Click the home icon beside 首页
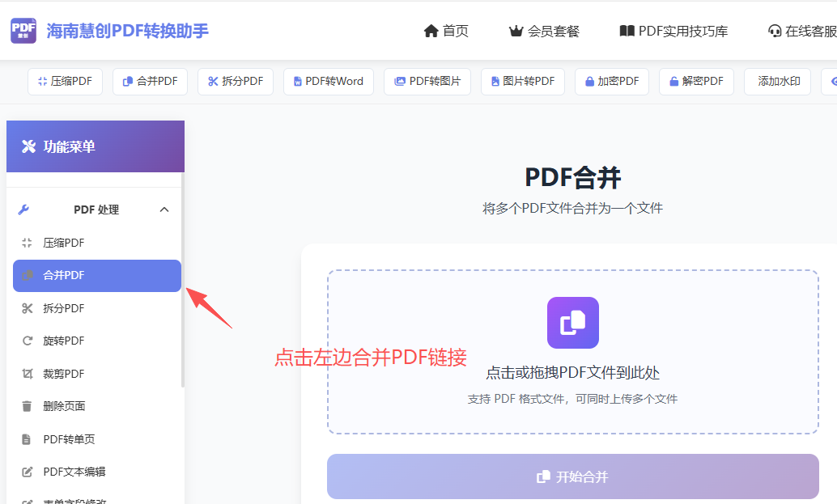Screen dimensions: 837x504 [x=431, y=31]
